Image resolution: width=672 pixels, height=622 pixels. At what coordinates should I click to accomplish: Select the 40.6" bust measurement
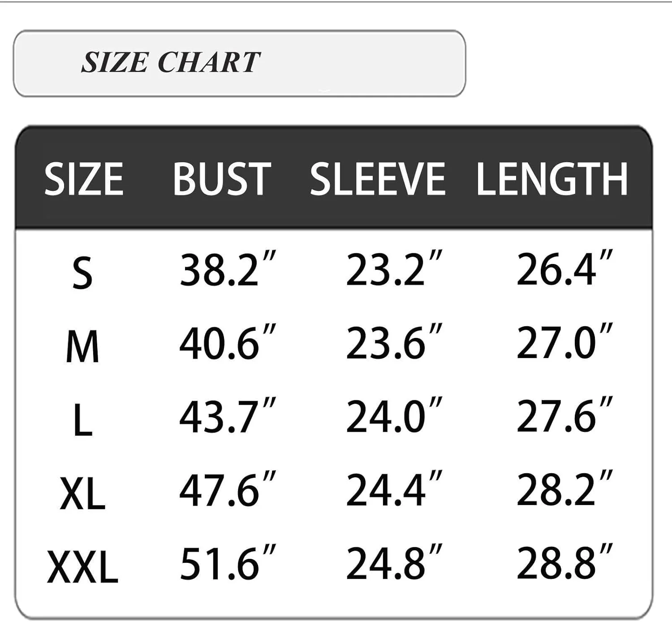tap(227, 343)
